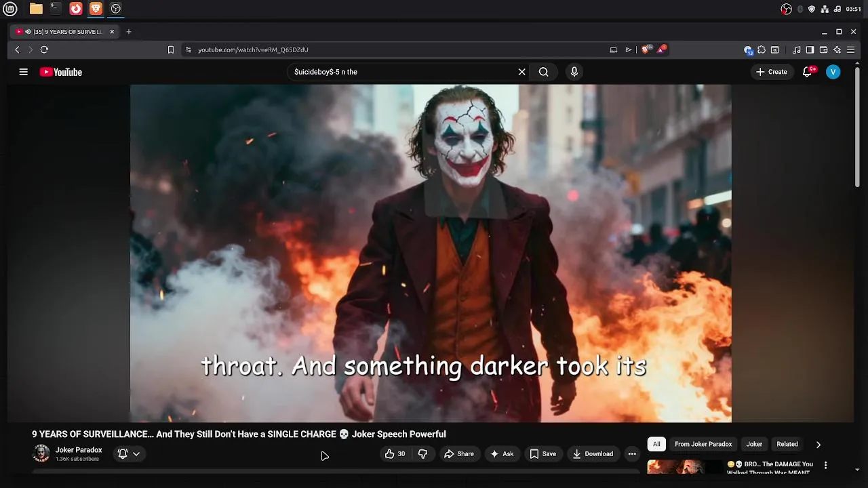
Task: Open YouTube notifications bell
Action: point(808,72)
